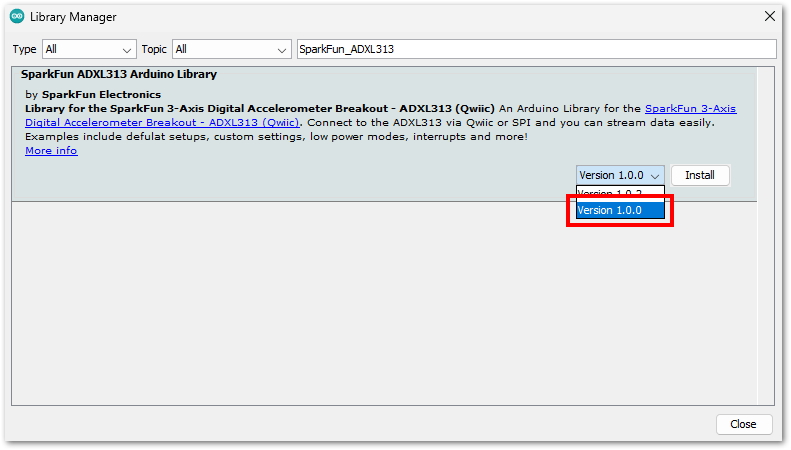Follow the More info link

[51, 151]
